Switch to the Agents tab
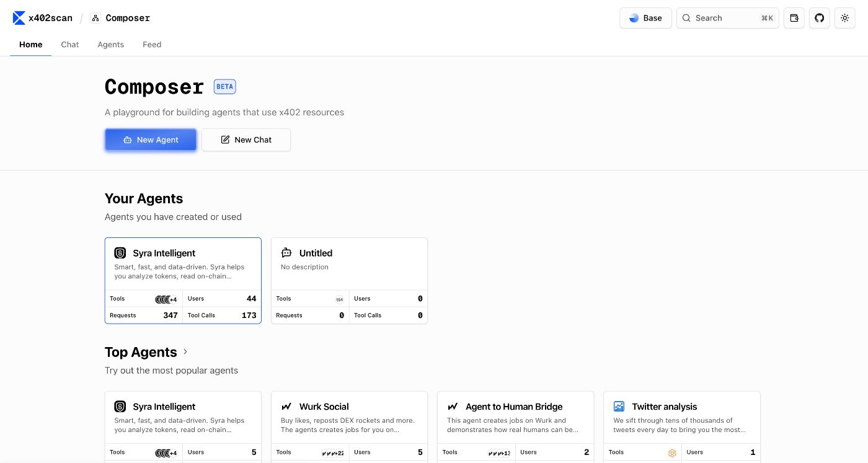This screenshot has width=868, height=463. (x=111, y=45)
